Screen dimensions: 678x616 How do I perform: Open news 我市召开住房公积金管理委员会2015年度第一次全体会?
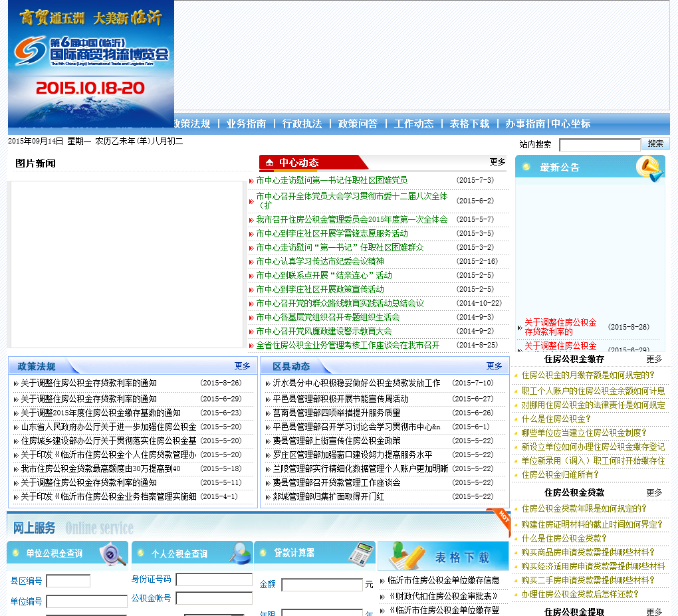pyautogui.click(x=352, y=219)
